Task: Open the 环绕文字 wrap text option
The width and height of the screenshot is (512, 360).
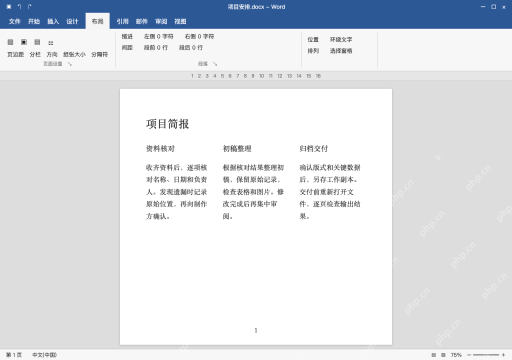Action: (341, 40)
